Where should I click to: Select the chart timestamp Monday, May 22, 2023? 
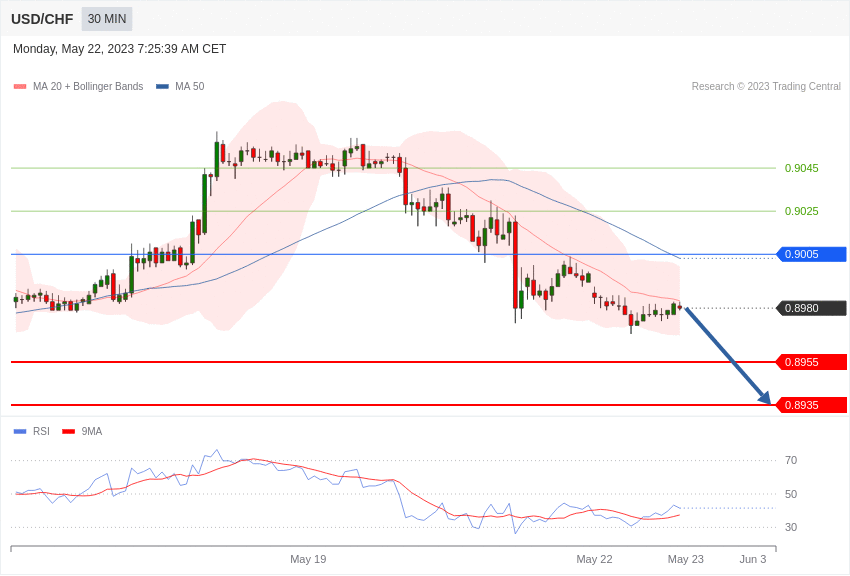coord(119,49)
